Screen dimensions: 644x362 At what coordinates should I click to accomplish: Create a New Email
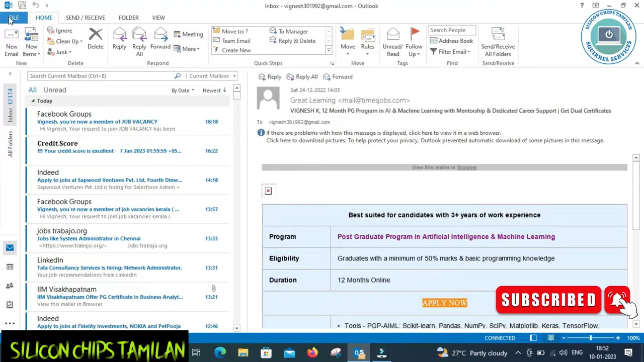point(11,43)
